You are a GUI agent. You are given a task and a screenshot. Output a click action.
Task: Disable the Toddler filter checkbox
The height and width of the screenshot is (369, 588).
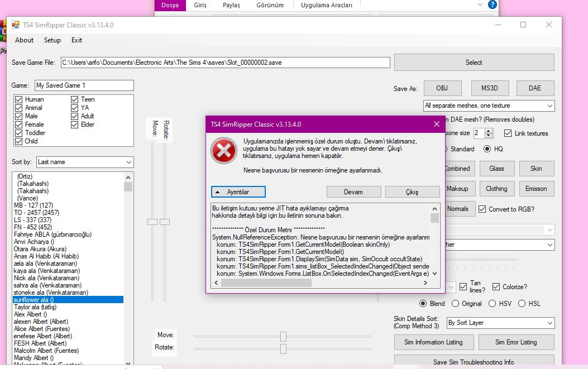pyautogui.click(x=19, y=133)
